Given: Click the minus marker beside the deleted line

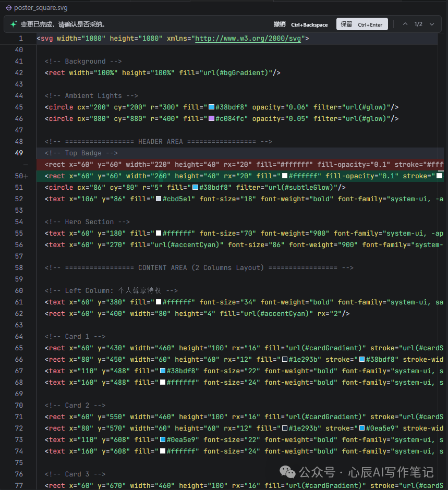Looking at the screenshot, I should click(x=26, y=164).
